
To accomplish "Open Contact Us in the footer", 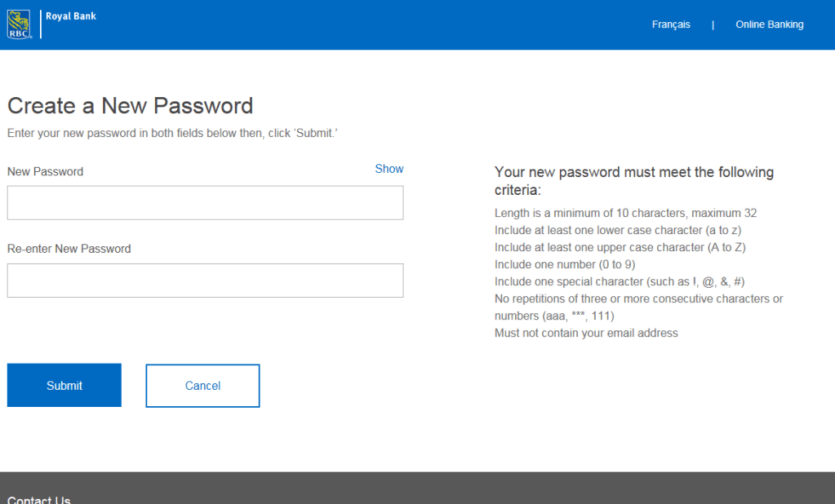I will (39, 499).
